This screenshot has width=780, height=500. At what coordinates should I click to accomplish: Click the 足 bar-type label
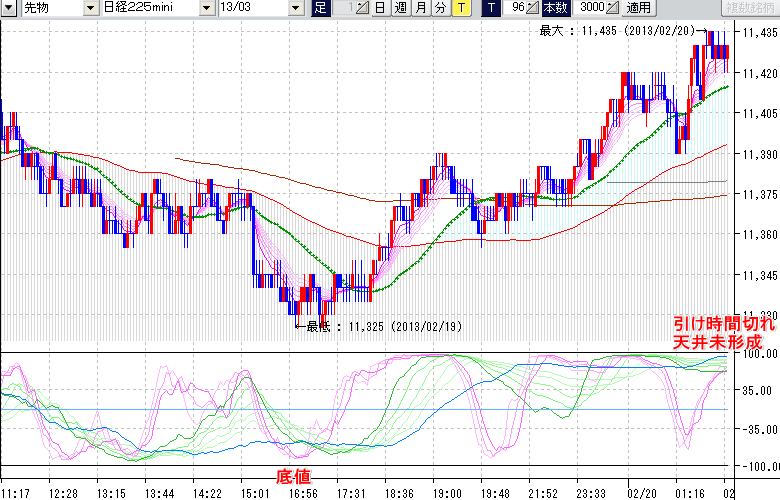point(320,8)
